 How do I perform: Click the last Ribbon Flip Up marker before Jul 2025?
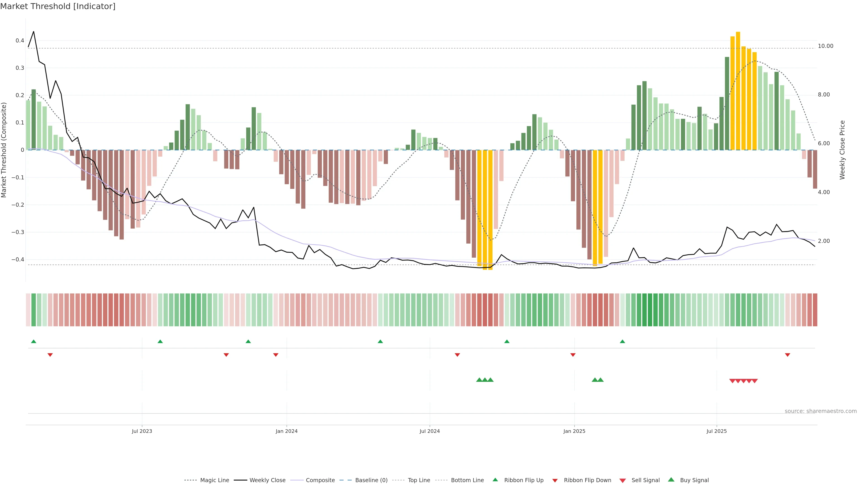pyautogui.click(x=622, y=342)
